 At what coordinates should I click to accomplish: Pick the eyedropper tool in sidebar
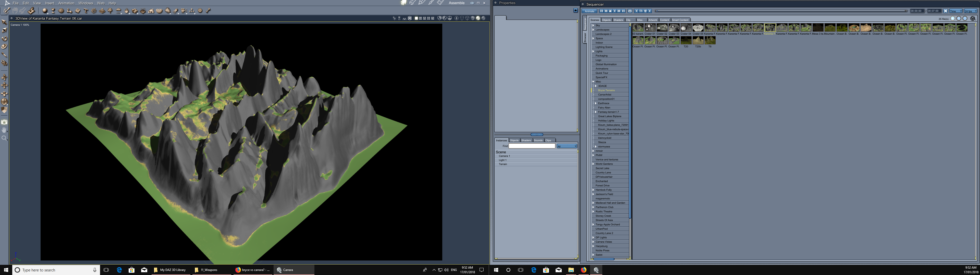tap(5, 55)
